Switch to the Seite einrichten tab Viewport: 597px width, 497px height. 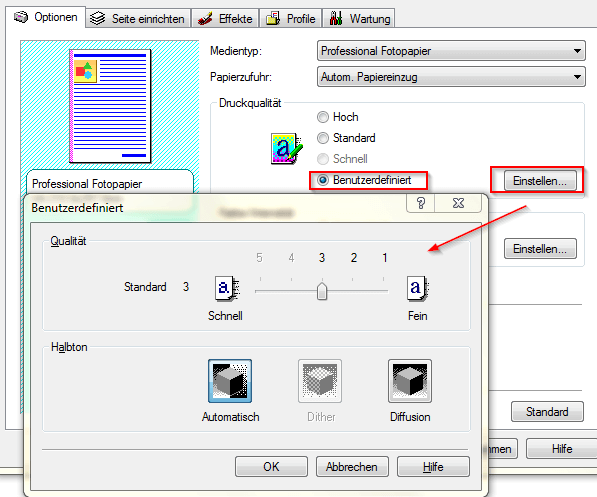pos(138,18)
